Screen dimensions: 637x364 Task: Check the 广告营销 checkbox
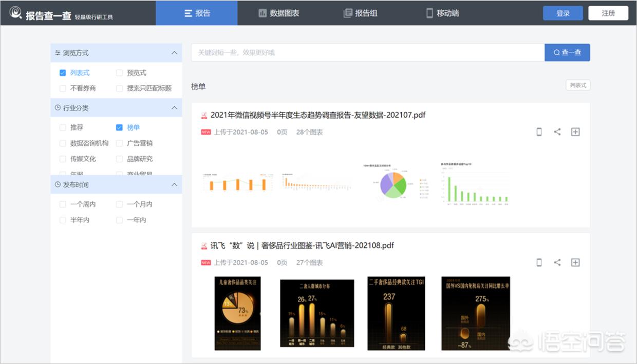tap(119, 143)
